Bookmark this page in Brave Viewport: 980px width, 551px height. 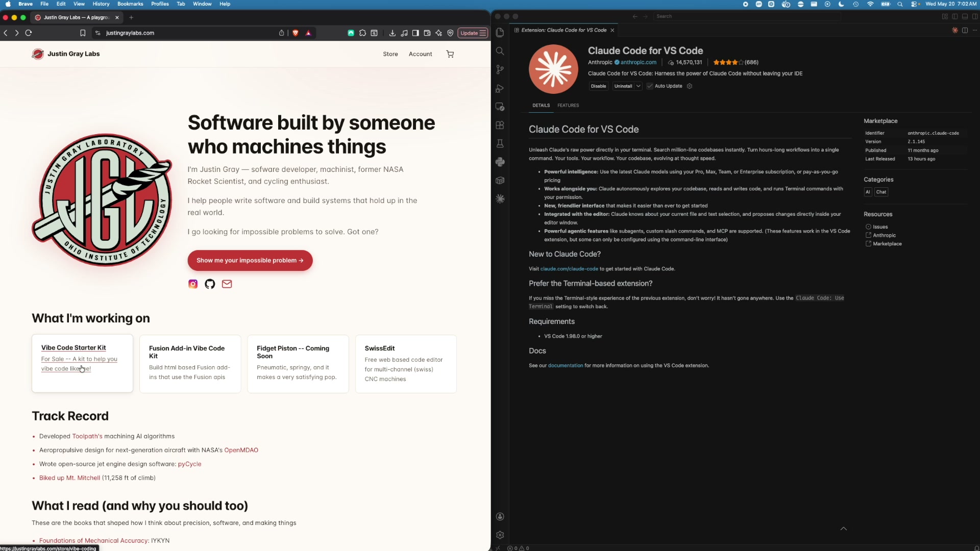83,33
